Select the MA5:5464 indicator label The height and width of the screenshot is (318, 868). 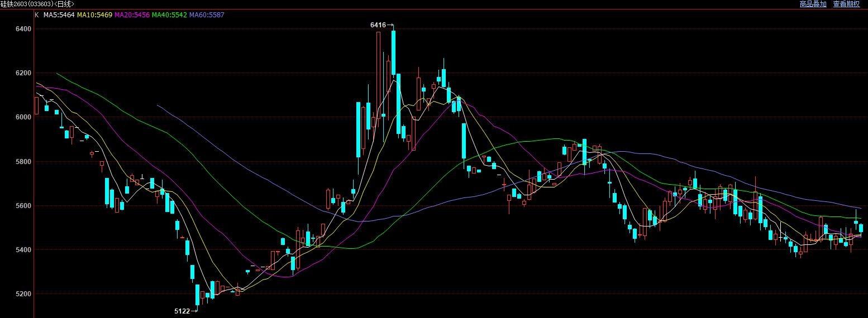click(59, 15)
